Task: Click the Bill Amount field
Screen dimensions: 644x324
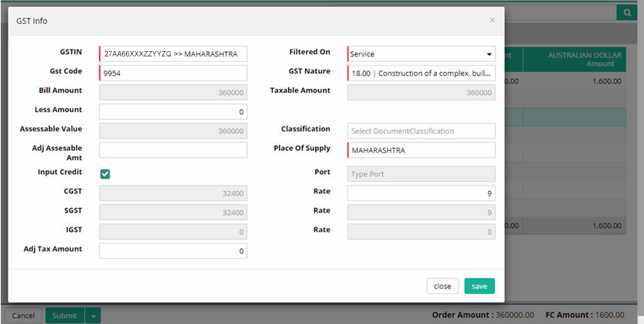Action: pyautogui.click(x=173, y=93)
